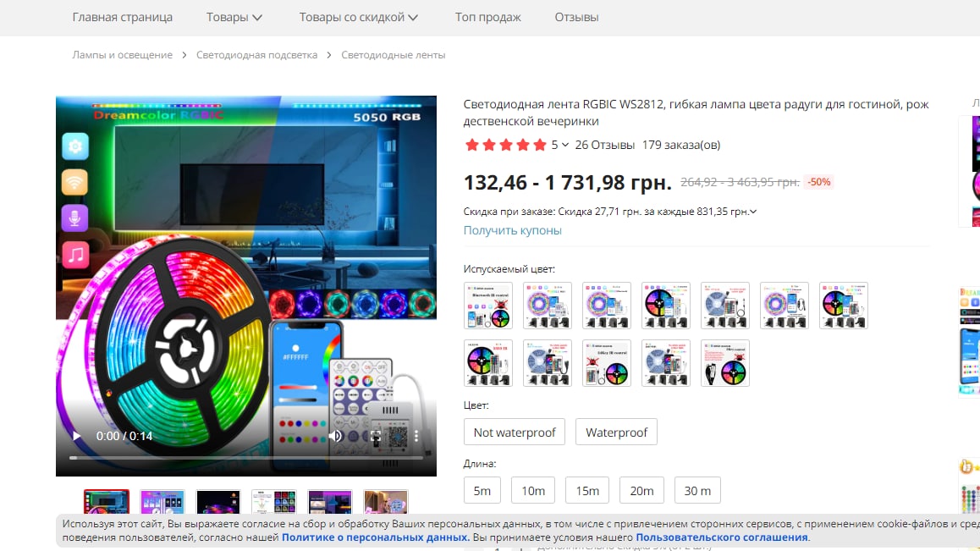The height and width of the screenshot is (551, 980).
Task: Open the video three-dot options menu
Action: (x=416, y=436)
